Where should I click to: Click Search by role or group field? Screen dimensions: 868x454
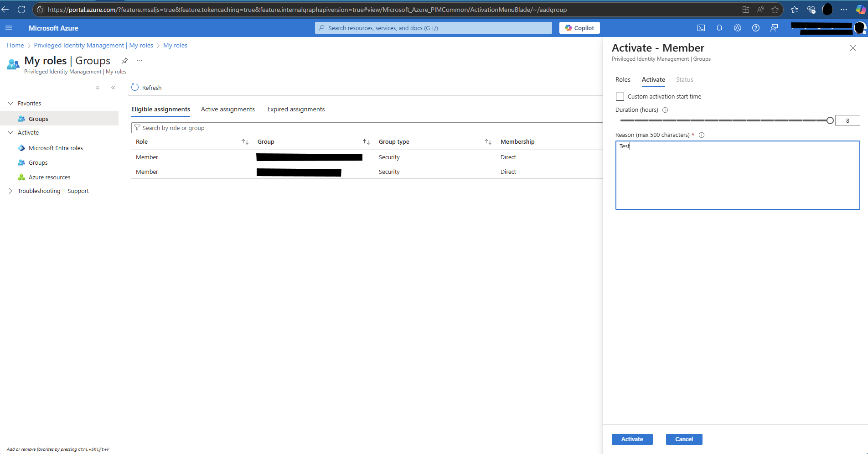367,128
